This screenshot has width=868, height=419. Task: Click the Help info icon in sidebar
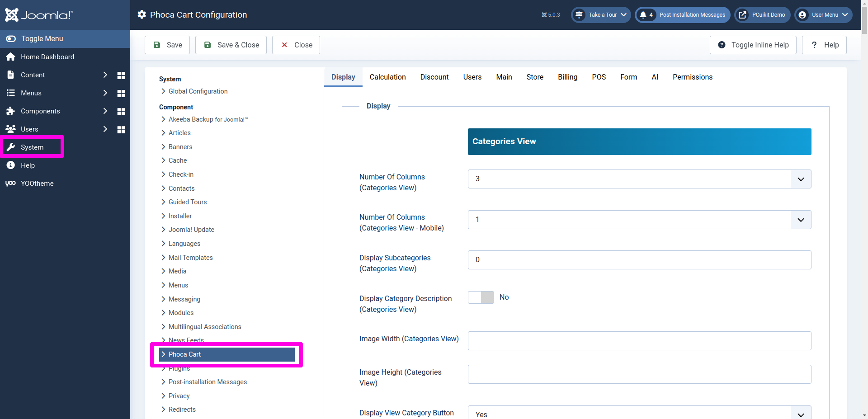click(x=11, y=165)
